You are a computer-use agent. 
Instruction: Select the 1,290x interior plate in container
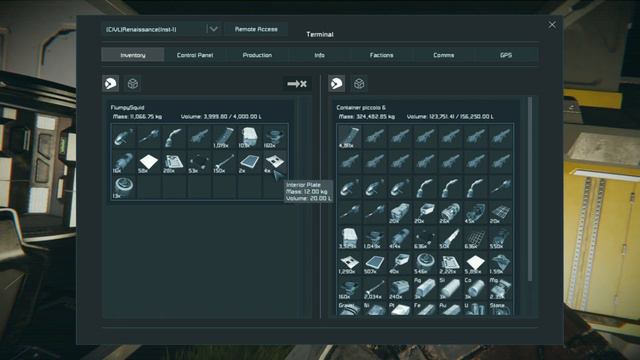(349, 264)
